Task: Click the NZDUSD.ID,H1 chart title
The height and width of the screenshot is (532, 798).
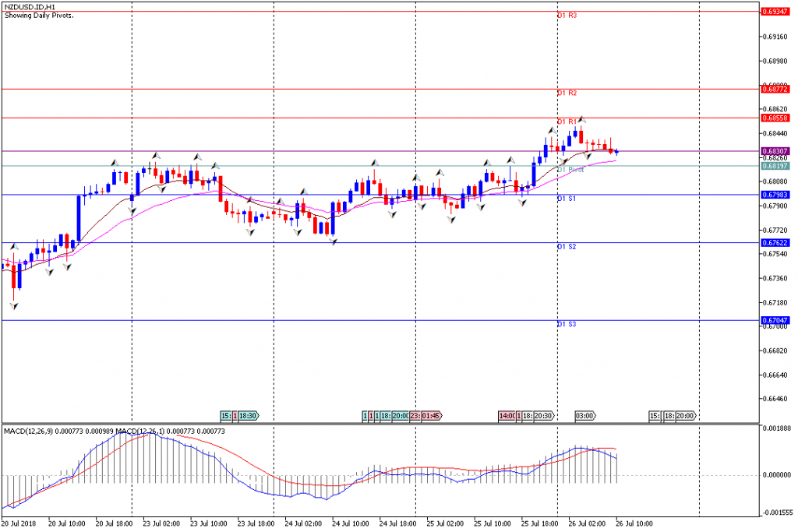Action: click(x=27, y=6)
